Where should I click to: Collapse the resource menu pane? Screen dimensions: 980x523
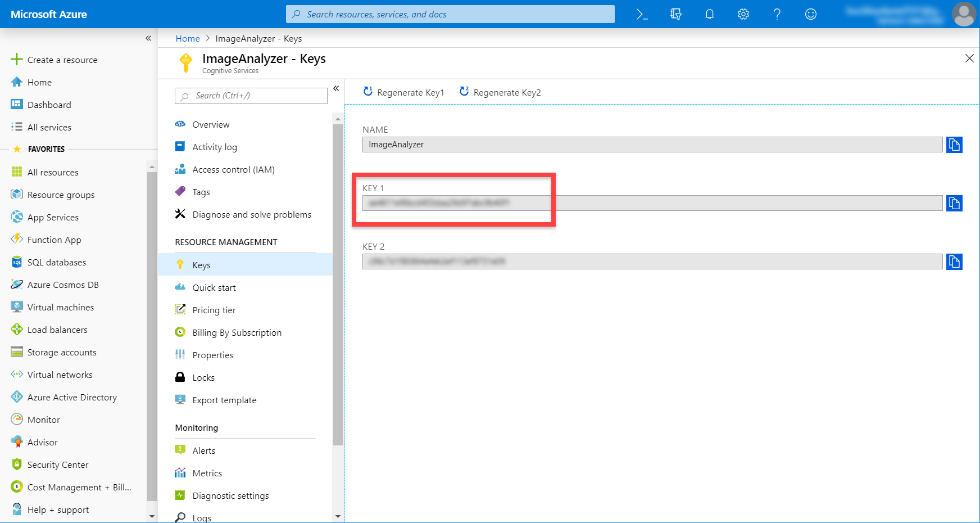pos(336,88)
